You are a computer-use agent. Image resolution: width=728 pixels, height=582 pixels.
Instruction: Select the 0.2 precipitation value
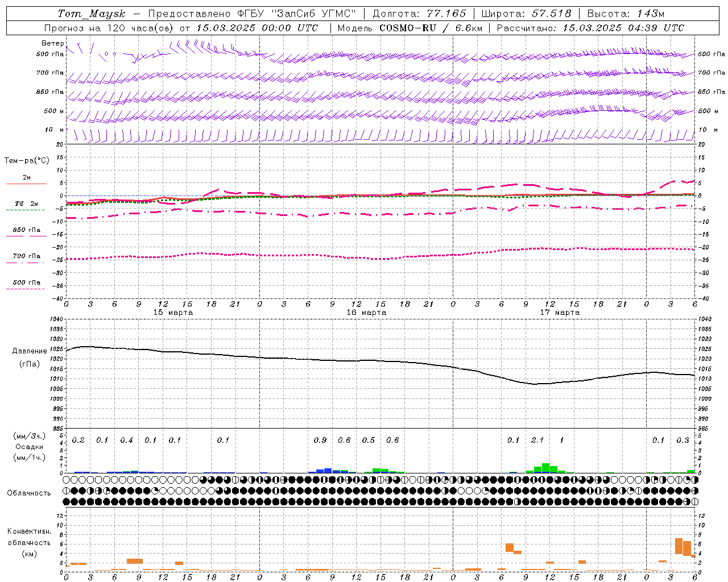[x=78, y=440]
